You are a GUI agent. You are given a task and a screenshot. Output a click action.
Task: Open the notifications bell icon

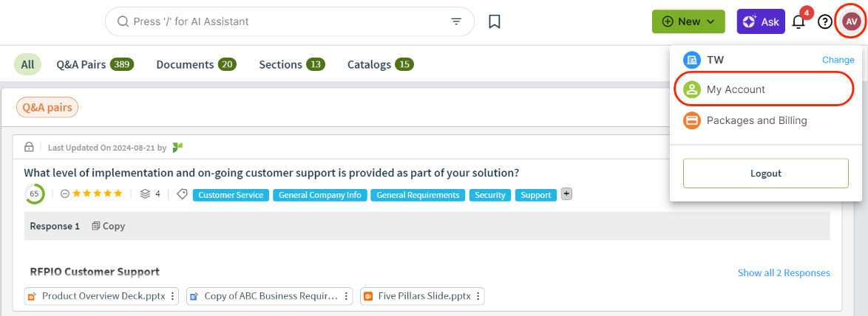click(799, 22)
